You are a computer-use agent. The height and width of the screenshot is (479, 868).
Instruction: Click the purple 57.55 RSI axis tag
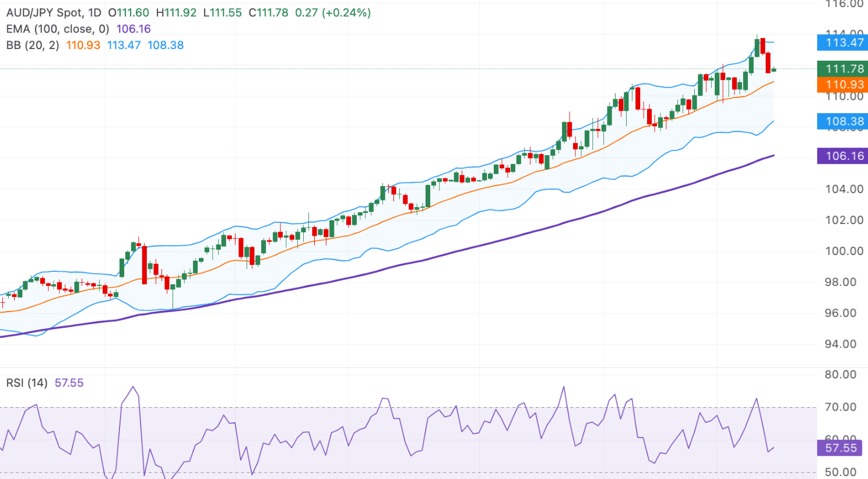(841, 448)
